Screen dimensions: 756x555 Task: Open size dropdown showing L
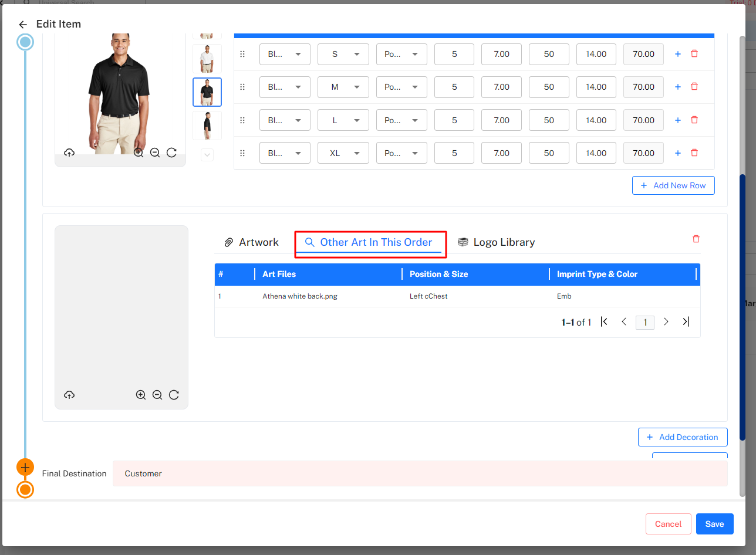[343, 120]
